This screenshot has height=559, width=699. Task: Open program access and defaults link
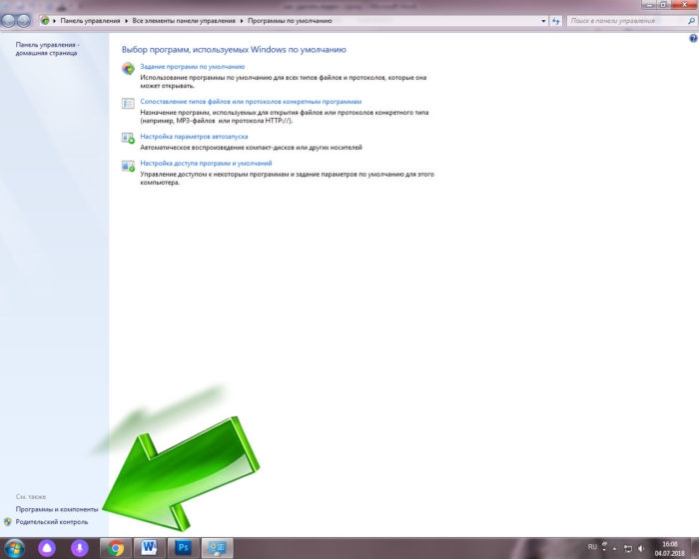(x=206, y=163)
